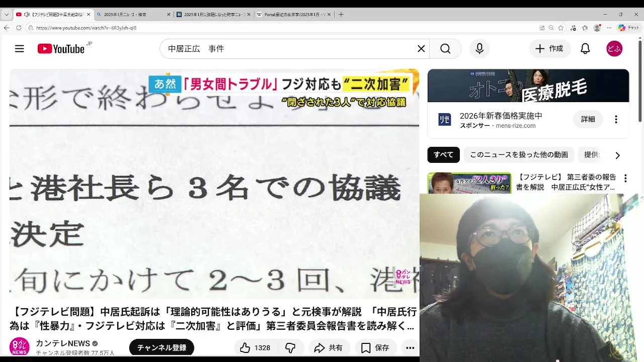Click the 詳細 button on the ad
644x362 pixels.
tap(588, 119)
